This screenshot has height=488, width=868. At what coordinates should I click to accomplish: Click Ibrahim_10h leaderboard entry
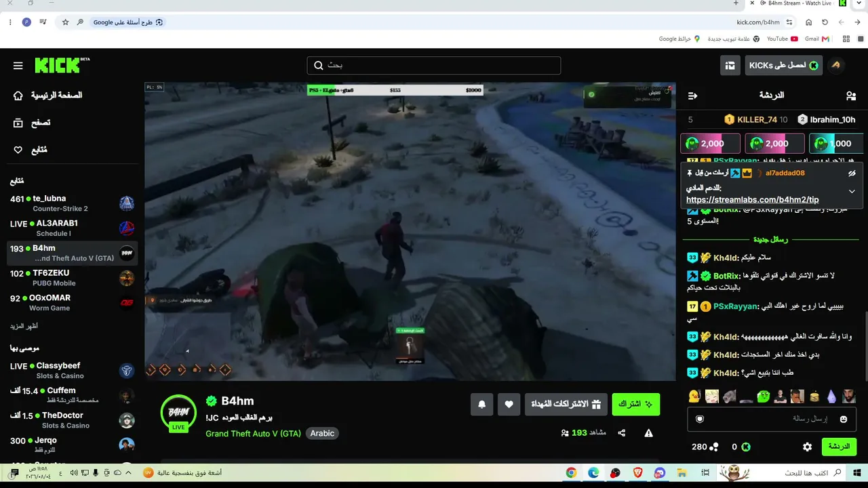pyautogui.click(x=827, y=120)
